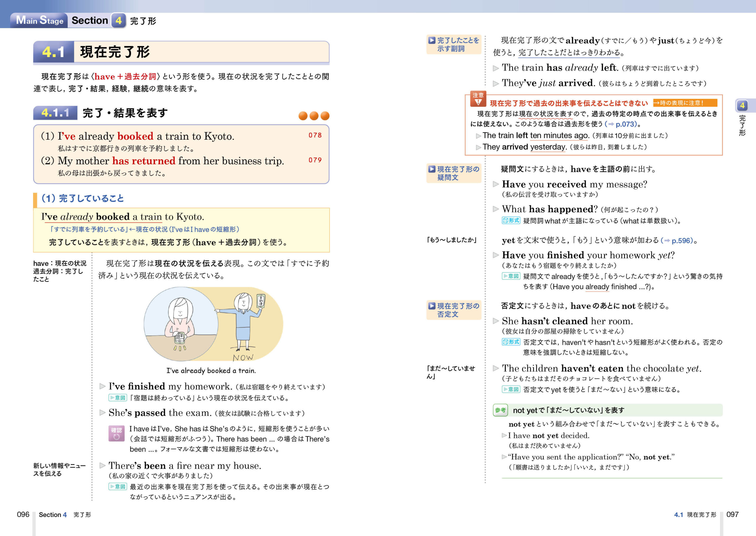Click the orange →時の表現に注意！ tag
The height and width of the screenshot is (536, 756).
click(x=685, y=103)
